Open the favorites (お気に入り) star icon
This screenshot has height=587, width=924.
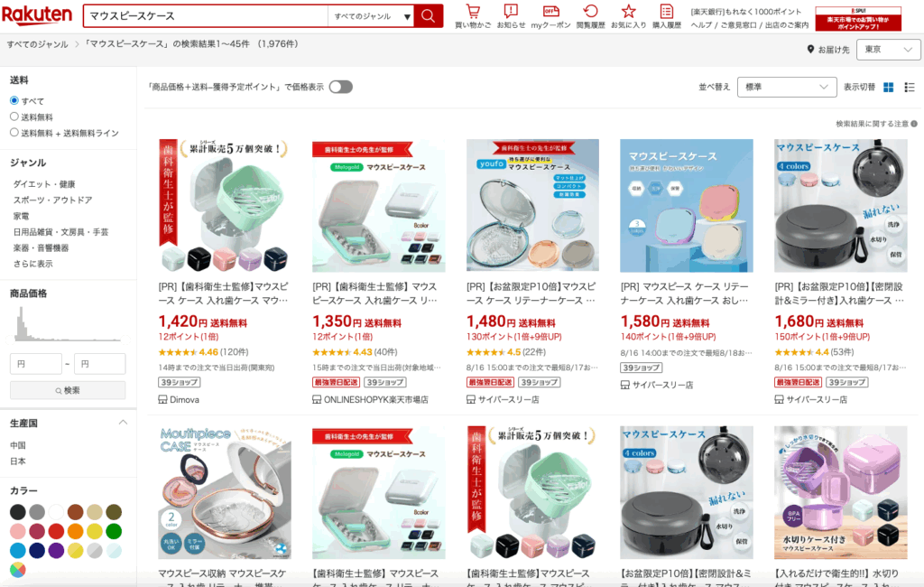629,16
